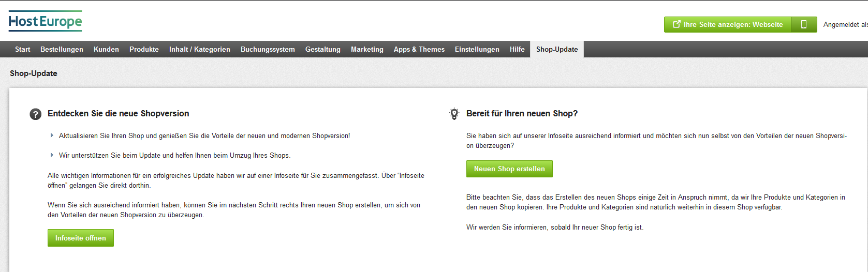Open the Hilfe menu

[517, 49]
